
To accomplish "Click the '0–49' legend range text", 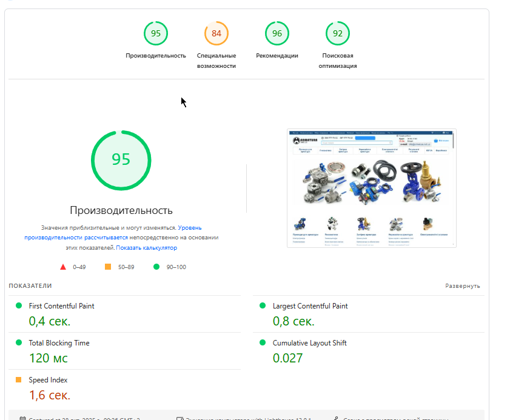I will (79, 267).
